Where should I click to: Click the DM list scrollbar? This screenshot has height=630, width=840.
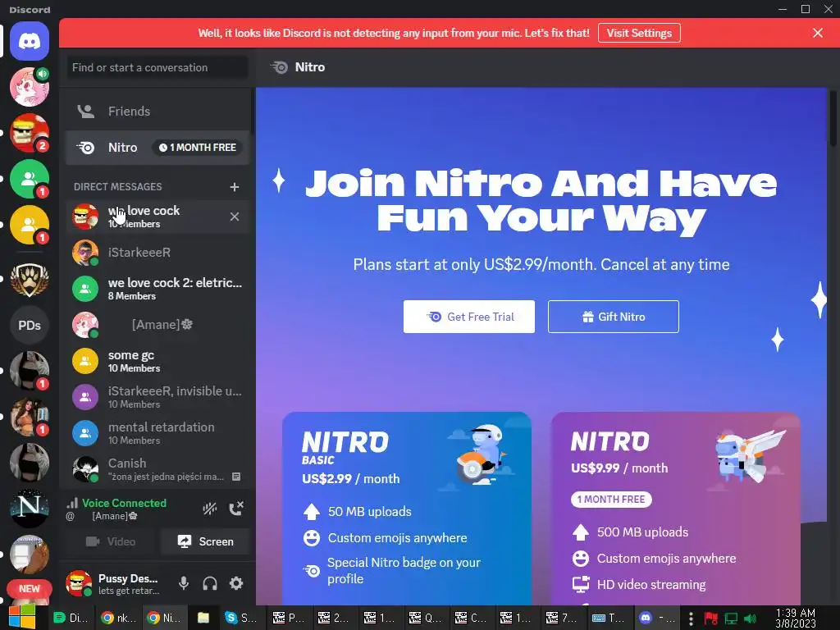tap(253, 111)
